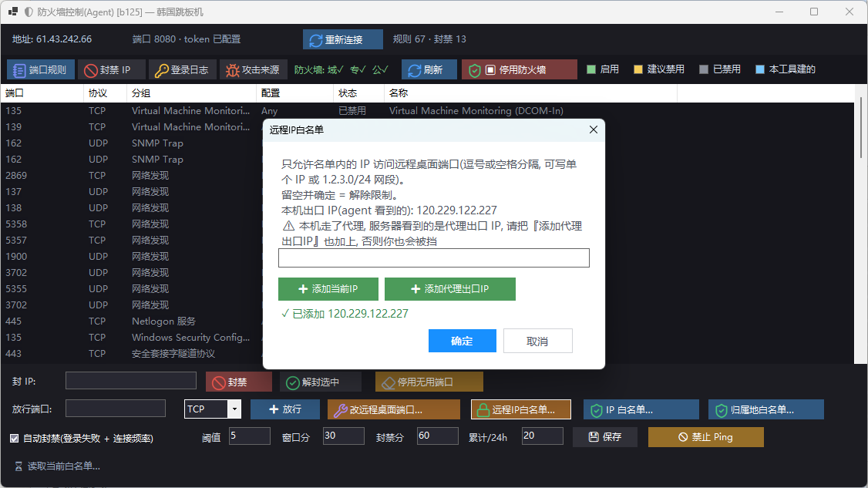The height and width of the screenshot is (488, 868).
Task: Click the reconnect refresh icon
Action: coord(315,40)
